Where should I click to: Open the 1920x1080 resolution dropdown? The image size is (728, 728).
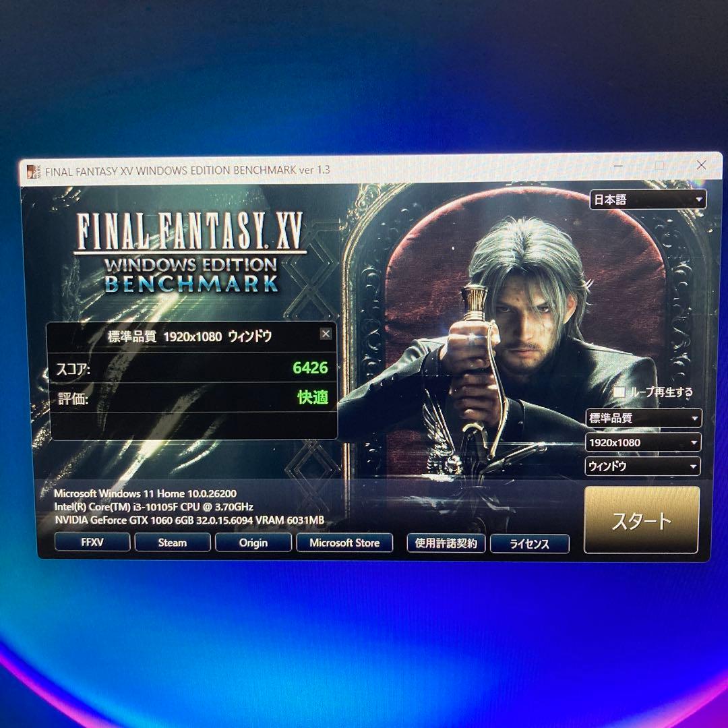pyautogui.click(x=642, y=442)
